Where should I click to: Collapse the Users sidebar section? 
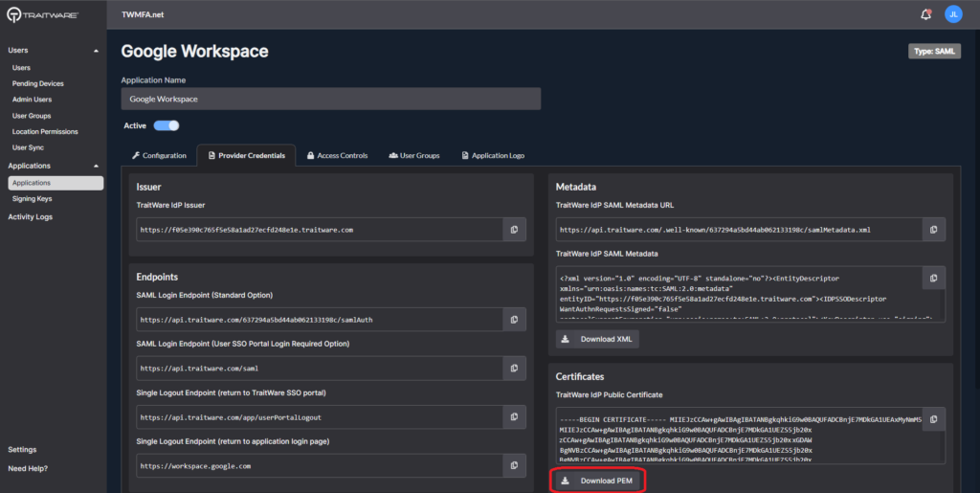pos(96,51)
